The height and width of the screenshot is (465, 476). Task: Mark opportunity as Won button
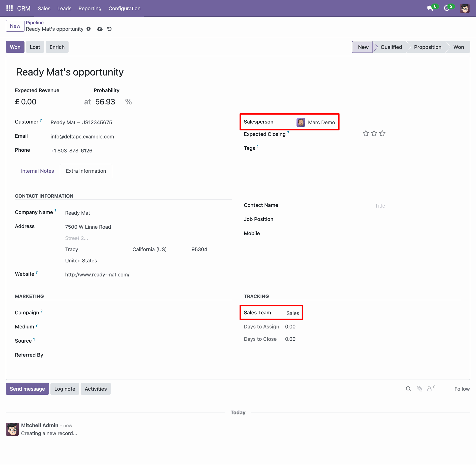click(15, 47)
